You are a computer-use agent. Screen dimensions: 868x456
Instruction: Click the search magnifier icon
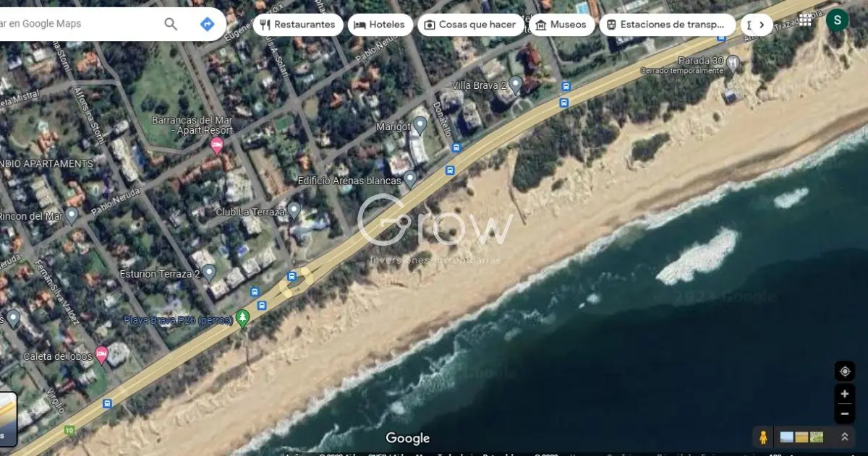[171, 24]
